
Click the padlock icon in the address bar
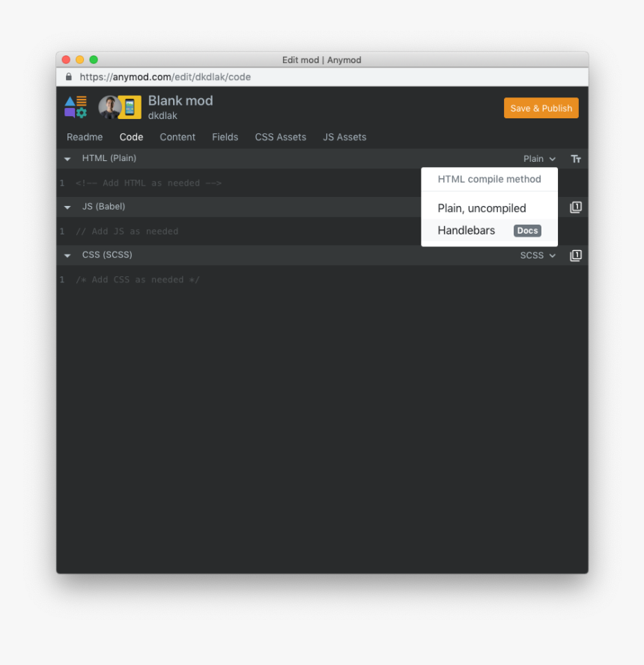tap(68, 76)
